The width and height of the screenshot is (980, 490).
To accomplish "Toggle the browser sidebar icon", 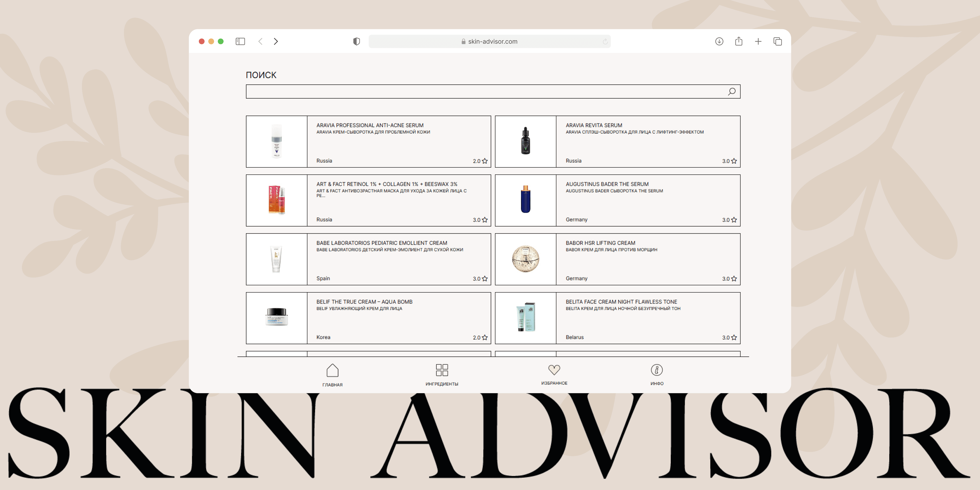I will [x=240, y=42].
